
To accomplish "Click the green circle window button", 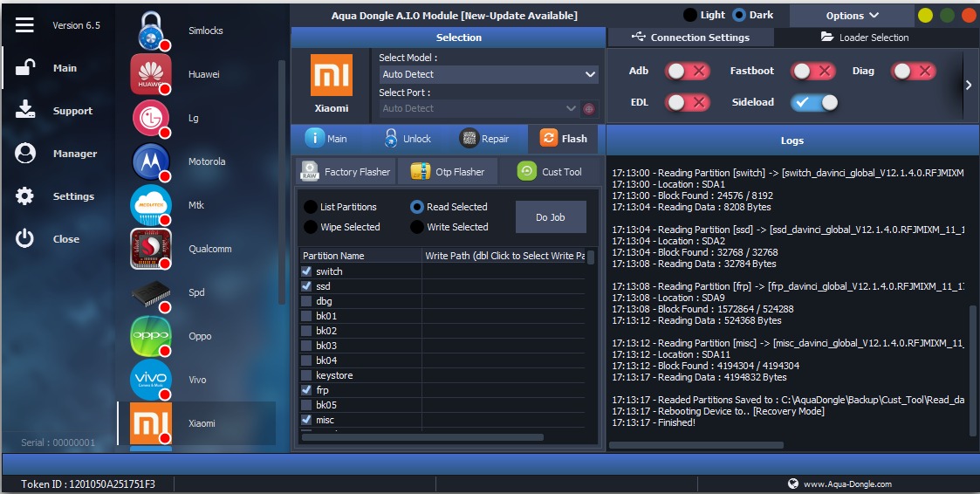I will tap(948, 16).
